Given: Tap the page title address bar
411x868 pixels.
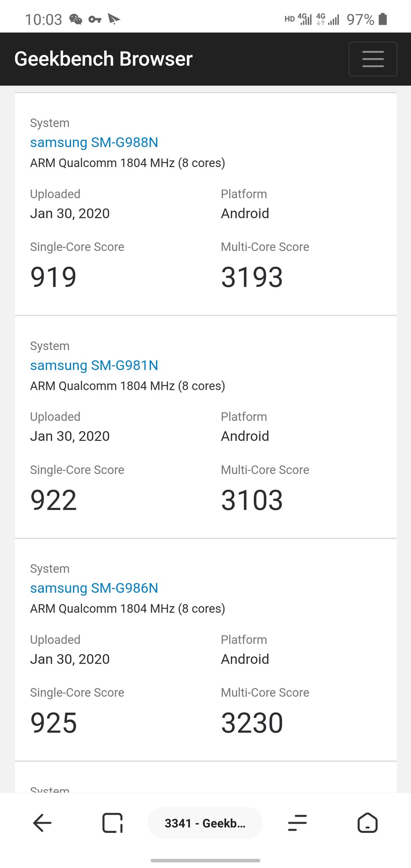Looking at the screenshot, I should tap(205, 823).
